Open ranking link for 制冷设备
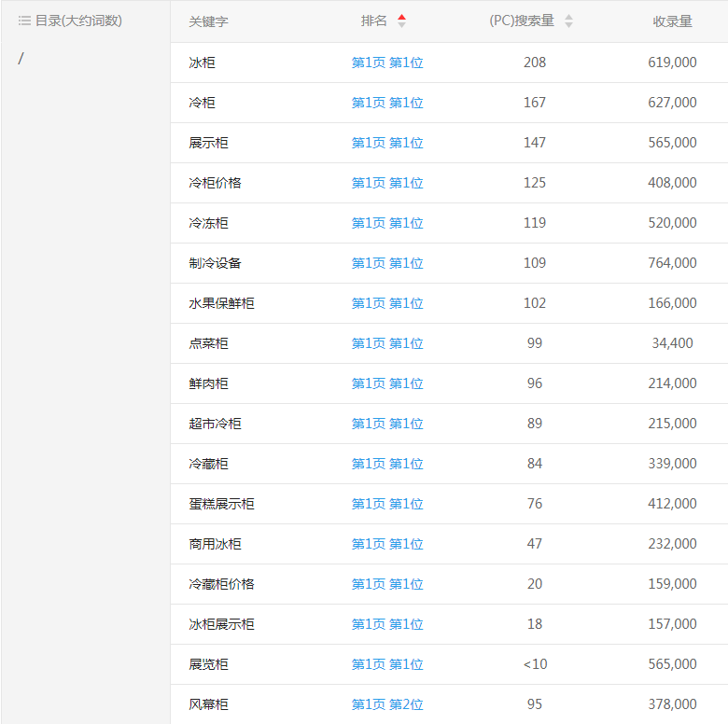 (x=387, y=263)
